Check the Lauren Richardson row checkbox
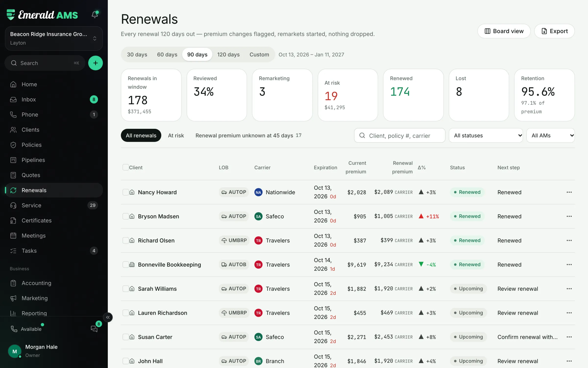This screenshot has height=368, width=588. pos(125,313)
